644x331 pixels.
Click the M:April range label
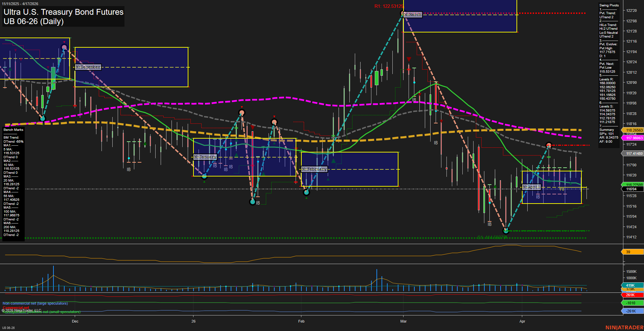(x=531, y=187)
